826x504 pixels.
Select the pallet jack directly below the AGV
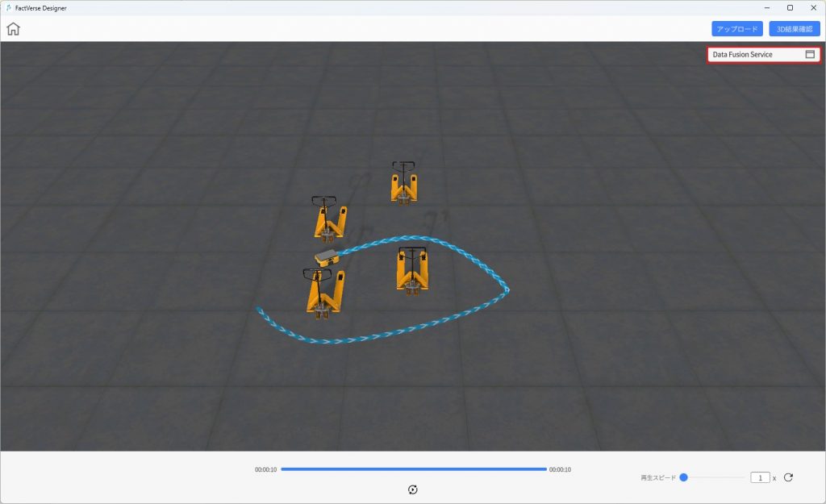324,291
